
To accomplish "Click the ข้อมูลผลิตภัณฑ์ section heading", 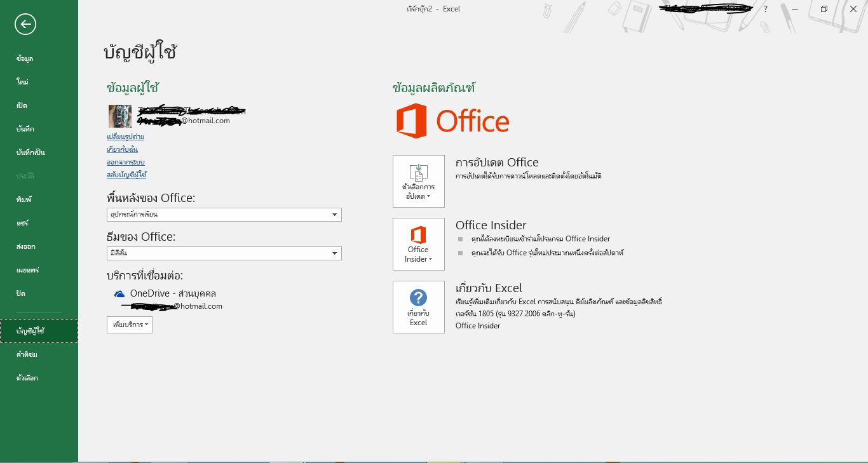I will point(434,88).
